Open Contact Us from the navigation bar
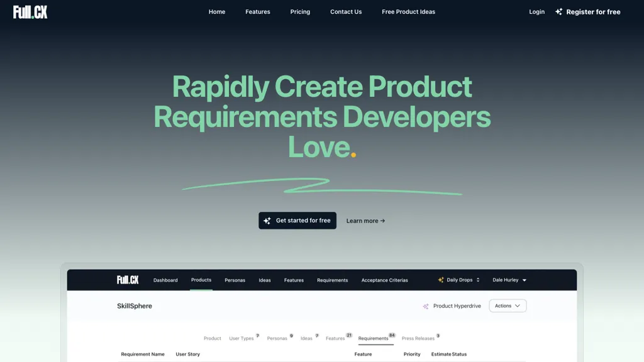 coord(346,11)
